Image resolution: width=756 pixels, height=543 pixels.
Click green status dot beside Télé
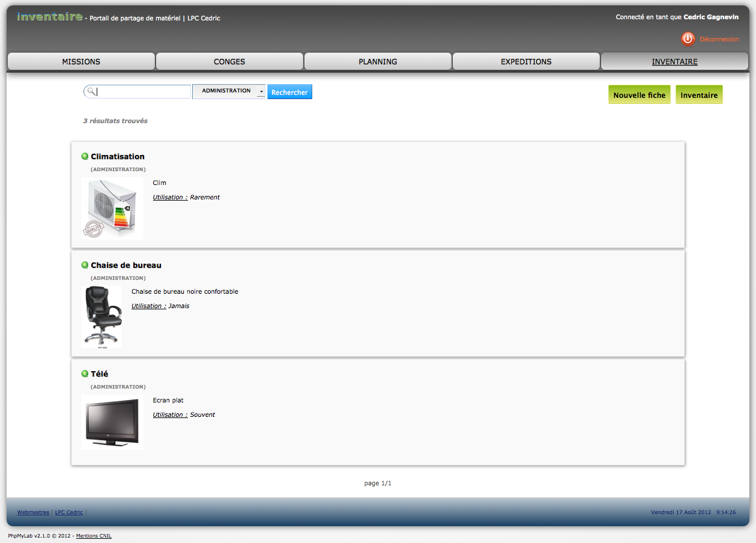[x=85, y=374]
